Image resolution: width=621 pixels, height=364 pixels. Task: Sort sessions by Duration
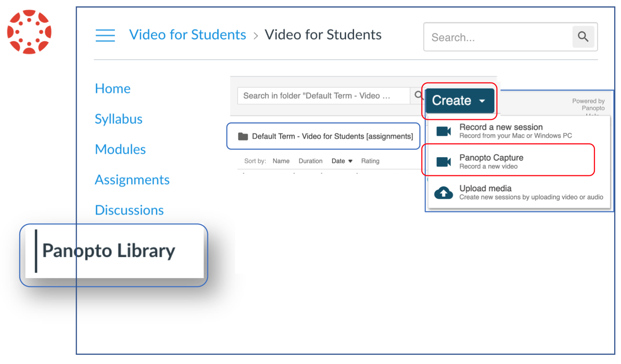click(x=310, y=161)
